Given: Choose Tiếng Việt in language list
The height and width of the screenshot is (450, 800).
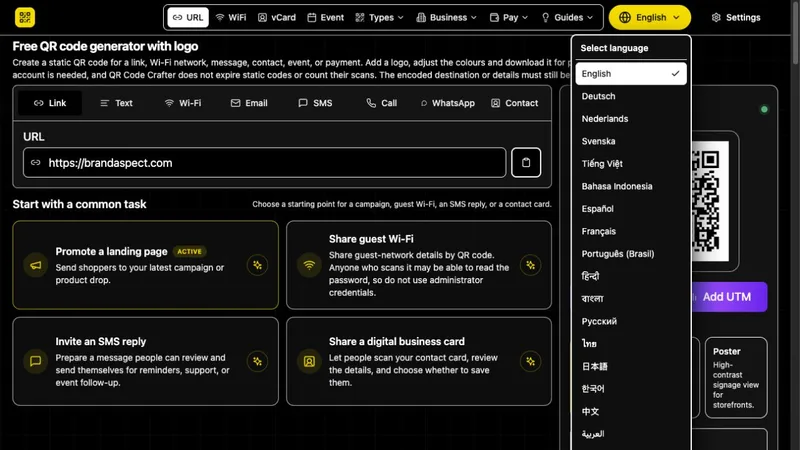Looking at the screenshot, I should point(631,163).
